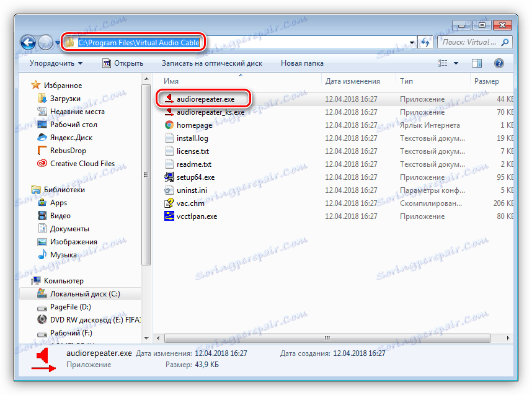Select the readme.txt file icon
Viewport: 532px width, 395px height.
coord(169,164)
